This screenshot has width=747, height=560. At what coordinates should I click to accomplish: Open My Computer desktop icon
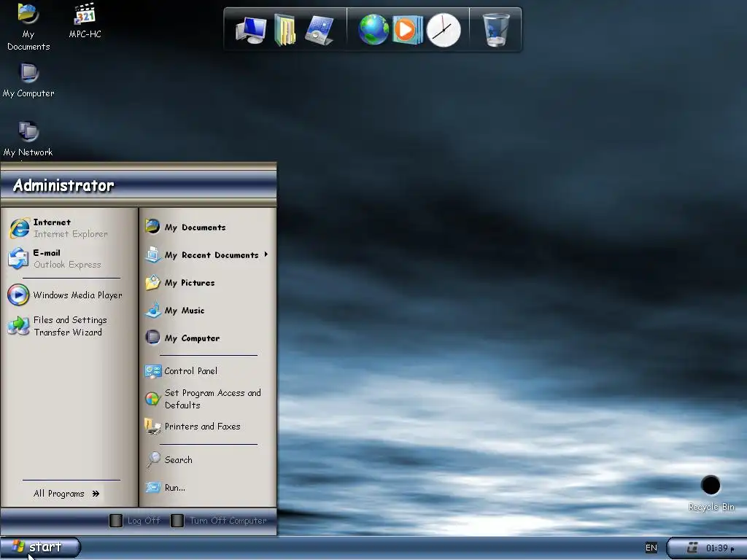click(28, 80)
